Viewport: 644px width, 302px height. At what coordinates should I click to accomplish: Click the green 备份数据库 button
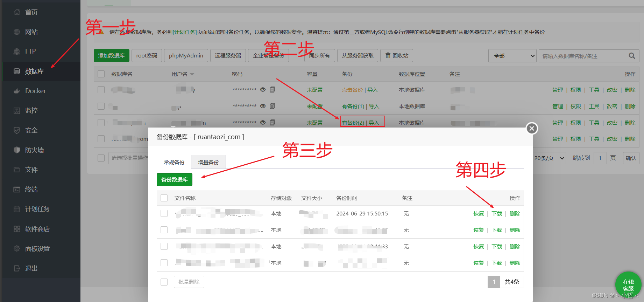[175, 179]
